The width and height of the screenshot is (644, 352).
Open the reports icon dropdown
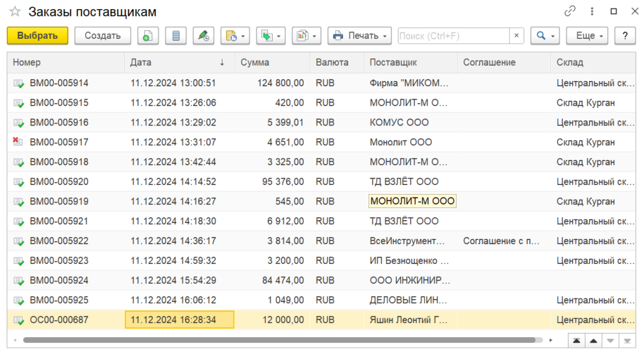tap(306, 36)
